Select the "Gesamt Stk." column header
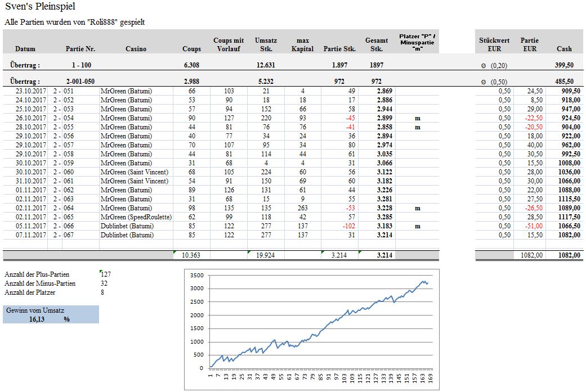 pyautogui.click(x=377, y=44)
